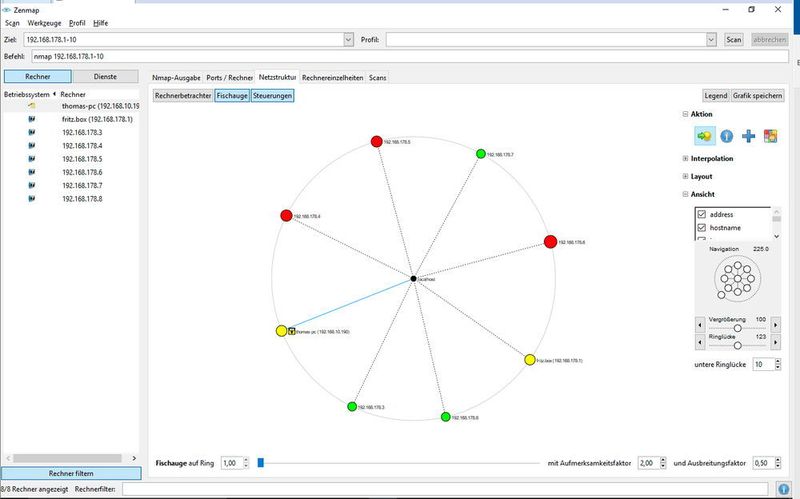Switch to the Rechnereinzelheiten tab

333,78
